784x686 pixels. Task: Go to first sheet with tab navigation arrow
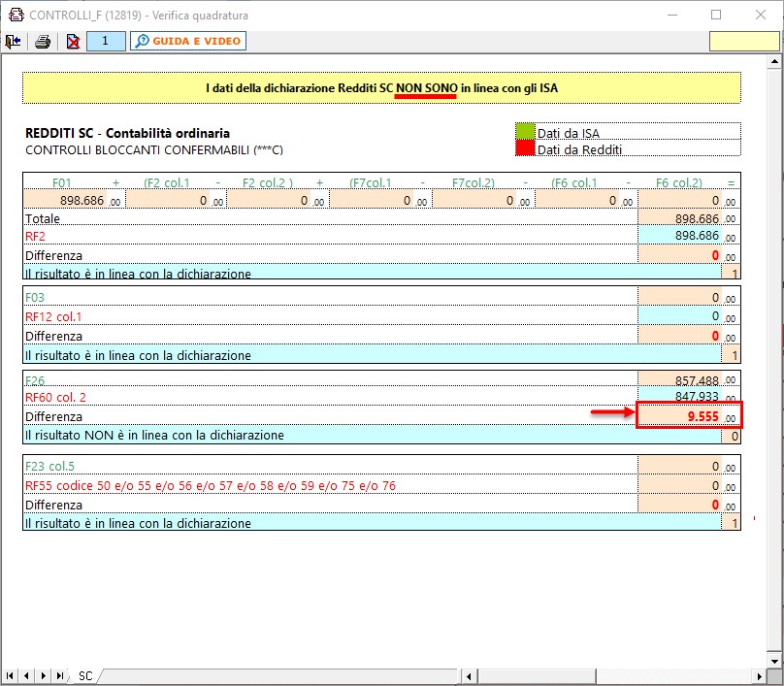(10, 676)
